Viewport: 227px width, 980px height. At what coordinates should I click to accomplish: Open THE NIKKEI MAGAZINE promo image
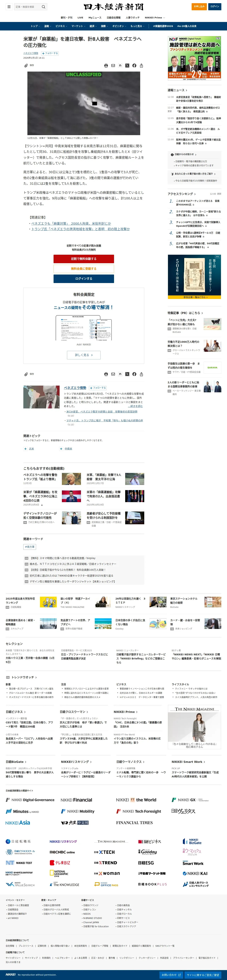pos(194,727)
